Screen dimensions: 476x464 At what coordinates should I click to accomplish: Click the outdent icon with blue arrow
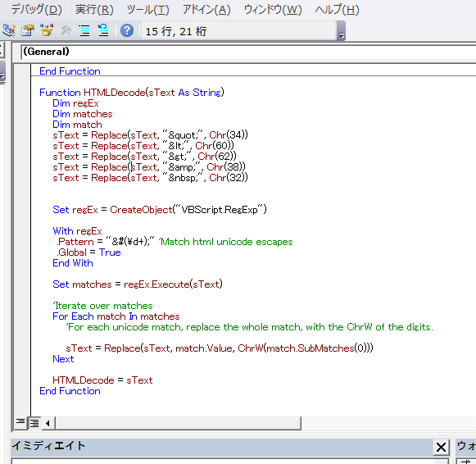103,30
